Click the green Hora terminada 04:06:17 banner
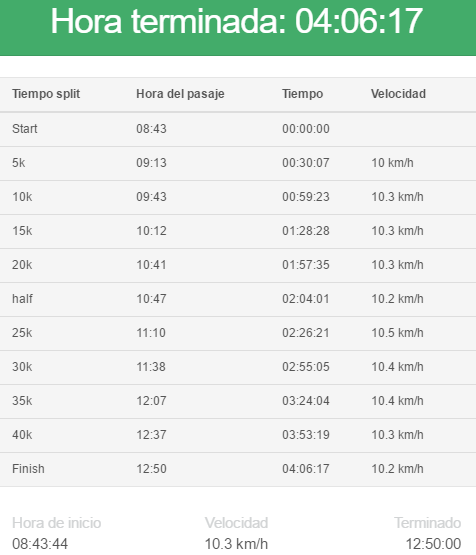Viewport: 476px width, 555px height. [x=238, y=28]
